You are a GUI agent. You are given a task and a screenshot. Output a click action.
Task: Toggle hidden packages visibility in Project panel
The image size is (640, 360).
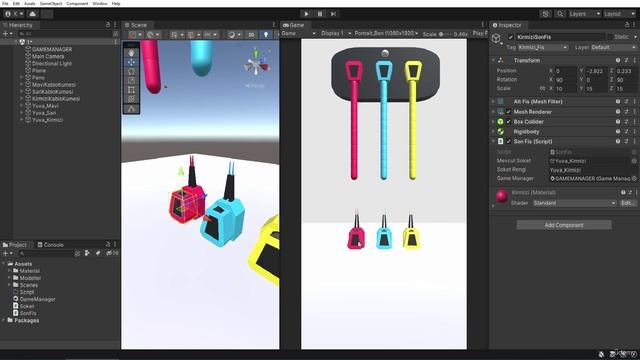click(x=112, y=253)
